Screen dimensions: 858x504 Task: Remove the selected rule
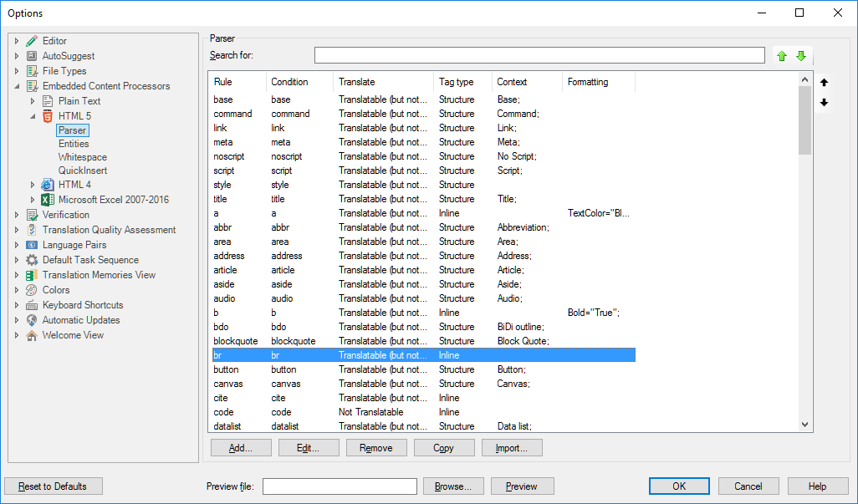376,448
